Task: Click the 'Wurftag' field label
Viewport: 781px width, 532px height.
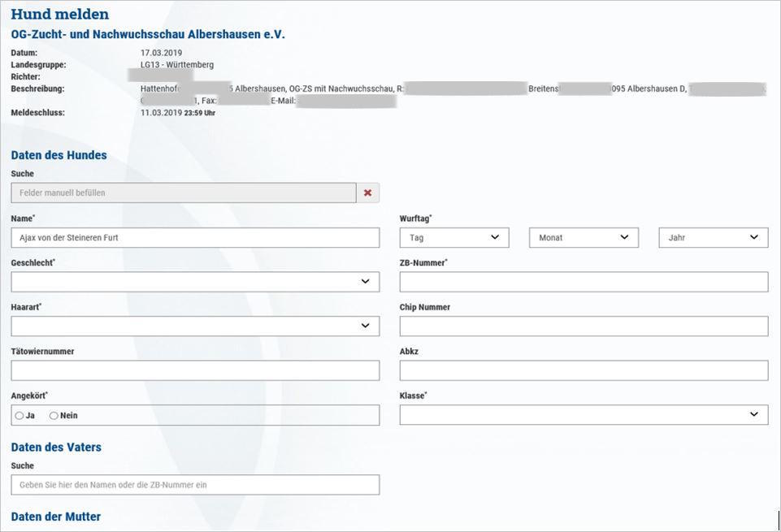Action: click(415, 218)
